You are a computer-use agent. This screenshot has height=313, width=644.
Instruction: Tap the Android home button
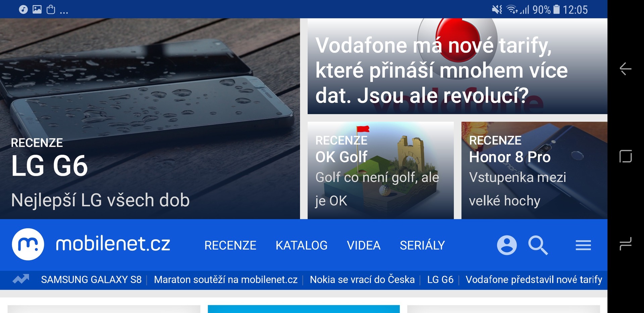click(x=626, y=156)
